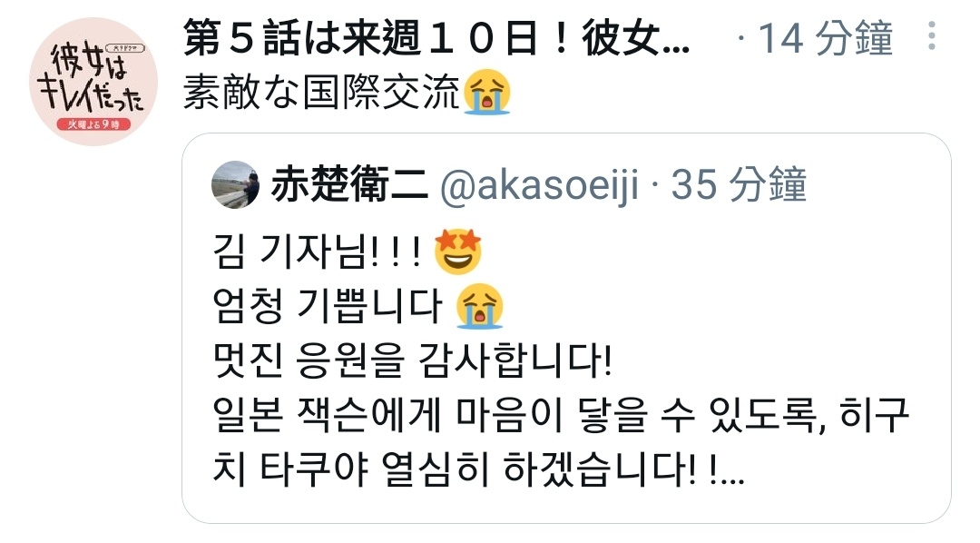
Task: Open the 35 分鐘 quoted tweet timestamp
Action: point(739,184)
